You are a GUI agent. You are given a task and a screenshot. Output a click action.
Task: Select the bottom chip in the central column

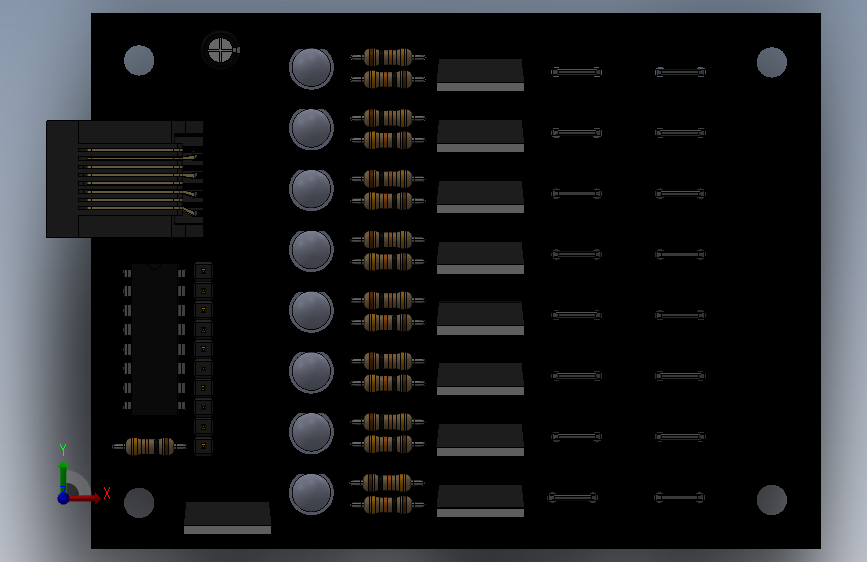[480, 501]
